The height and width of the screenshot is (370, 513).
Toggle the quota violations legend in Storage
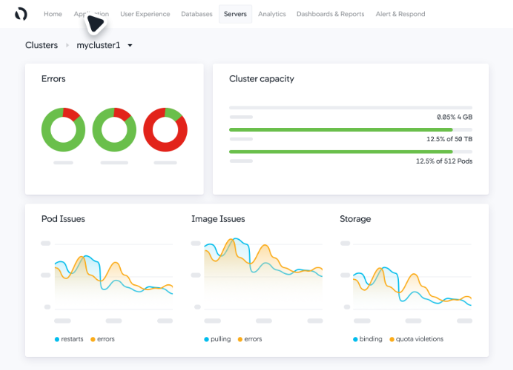(x=417, y=339)
